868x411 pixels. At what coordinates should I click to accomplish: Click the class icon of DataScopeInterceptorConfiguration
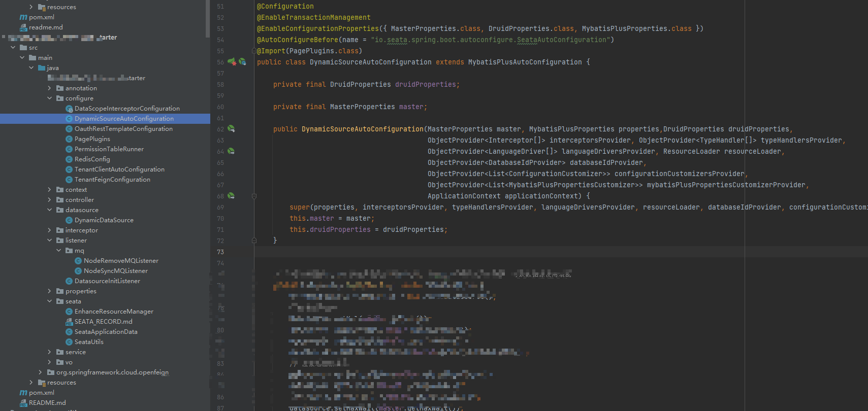point(69,109)
